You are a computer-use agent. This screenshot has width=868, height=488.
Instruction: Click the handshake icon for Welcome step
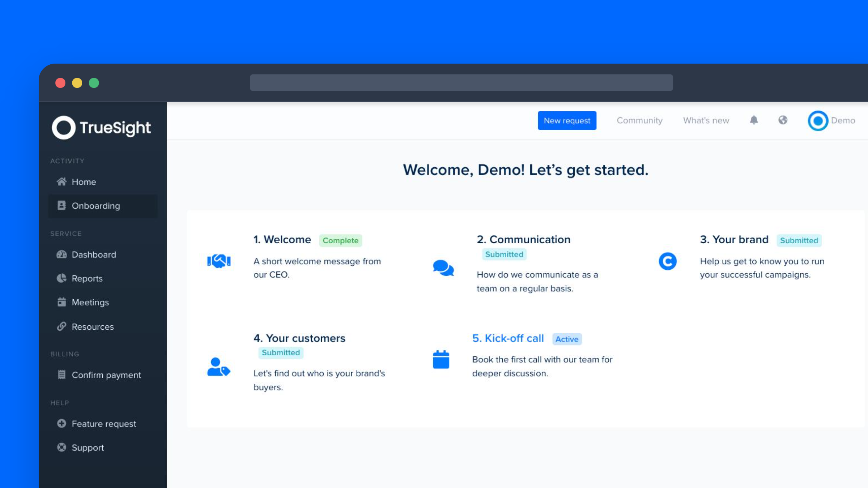(x=219, y=261)
